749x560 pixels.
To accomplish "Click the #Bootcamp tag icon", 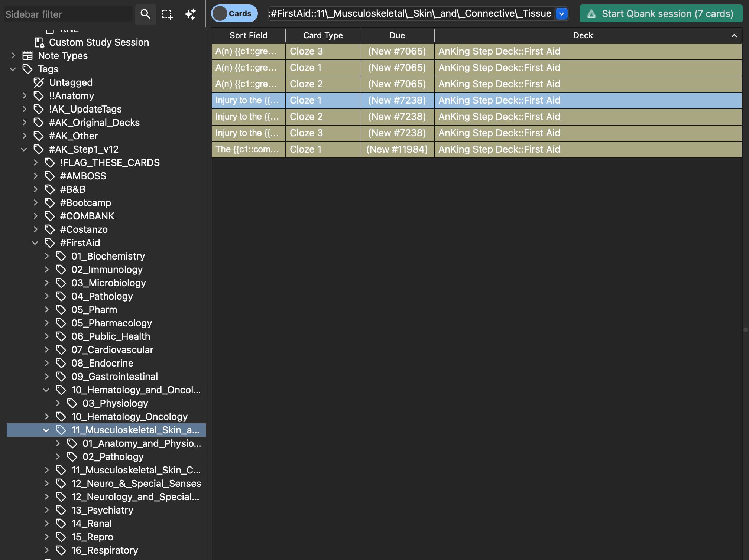I will [x=50, y=203].
